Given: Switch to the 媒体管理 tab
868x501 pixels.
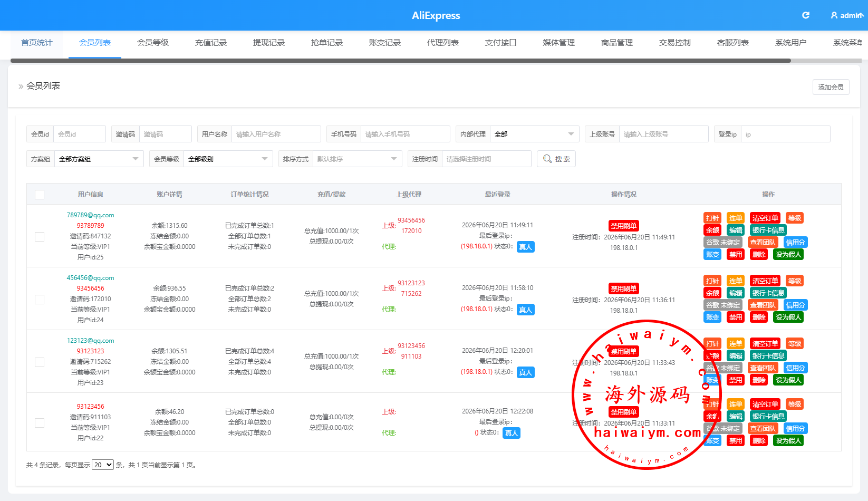Looking at the screenshot, I should (x=559, y=43).
